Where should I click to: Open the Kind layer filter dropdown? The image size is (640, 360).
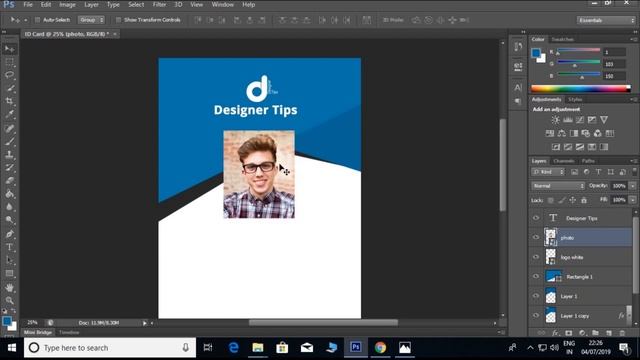[547, 172]
